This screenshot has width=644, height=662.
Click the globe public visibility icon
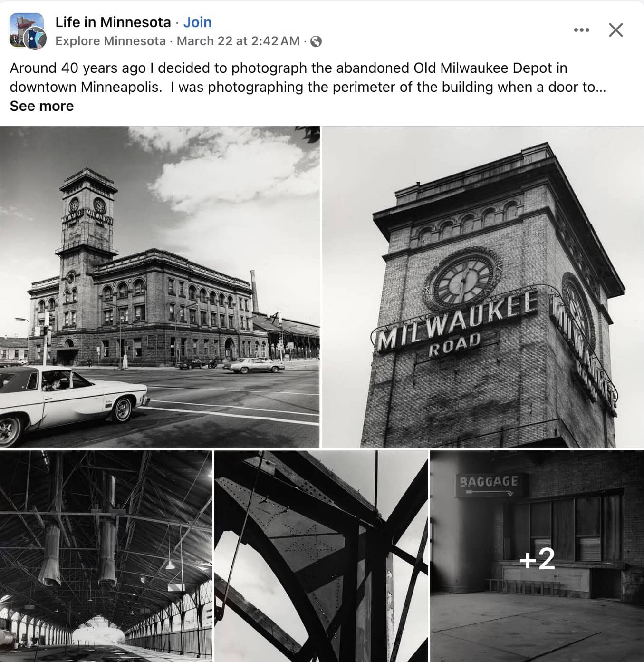point(316,41)
